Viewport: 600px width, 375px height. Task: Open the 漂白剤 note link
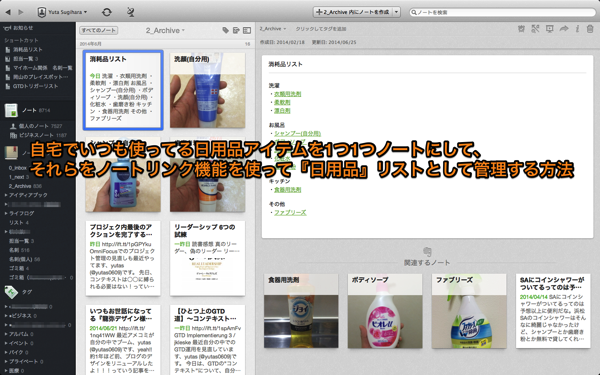click(282, 111)
